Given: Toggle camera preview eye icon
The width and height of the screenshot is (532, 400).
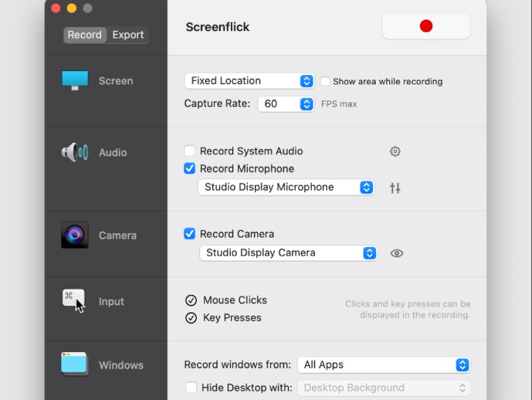Looking at the screenshot, I should [397, 253].
